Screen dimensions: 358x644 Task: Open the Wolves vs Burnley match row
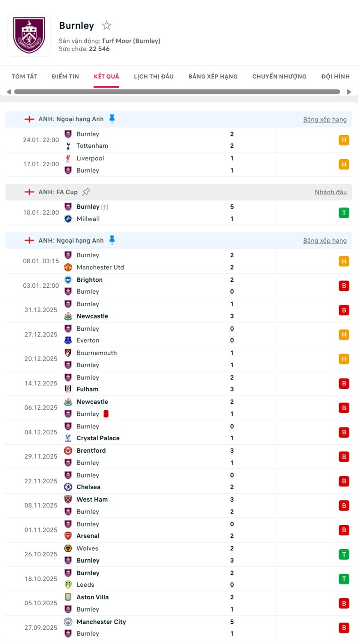click(168, 554)
